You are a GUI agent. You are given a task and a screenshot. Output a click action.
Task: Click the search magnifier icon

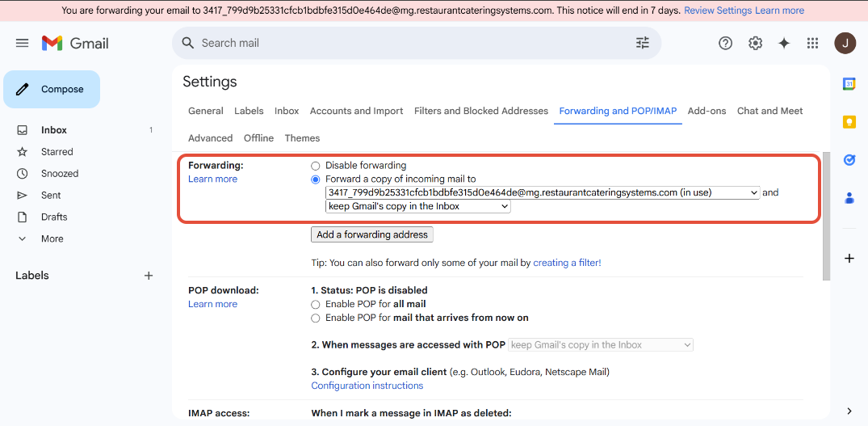188,43
